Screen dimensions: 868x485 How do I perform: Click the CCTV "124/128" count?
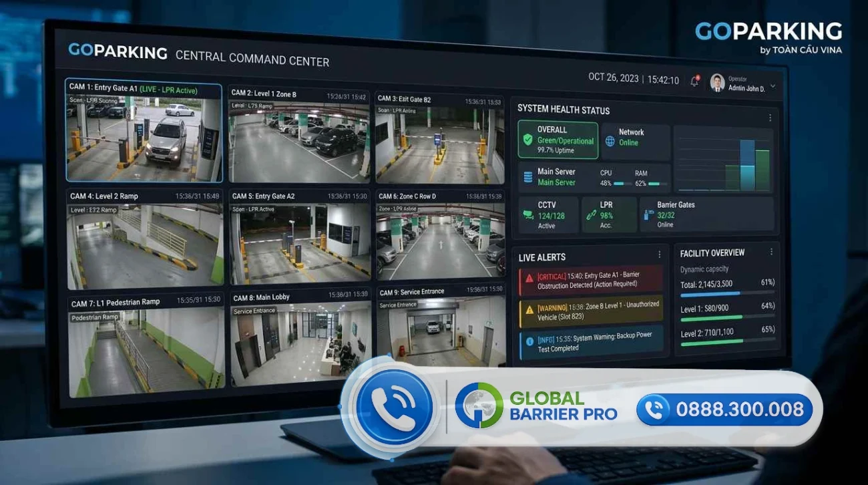[551, 216]
